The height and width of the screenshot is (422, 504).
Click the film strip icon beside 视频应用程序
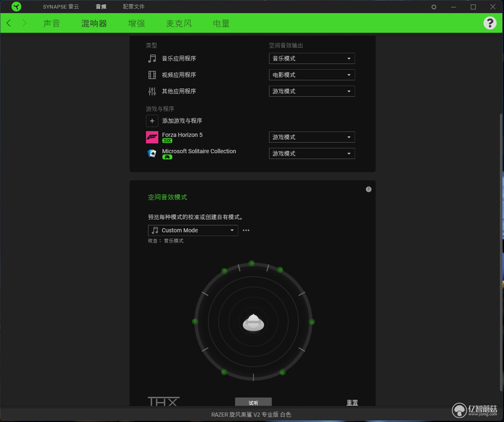pos(152,75)
